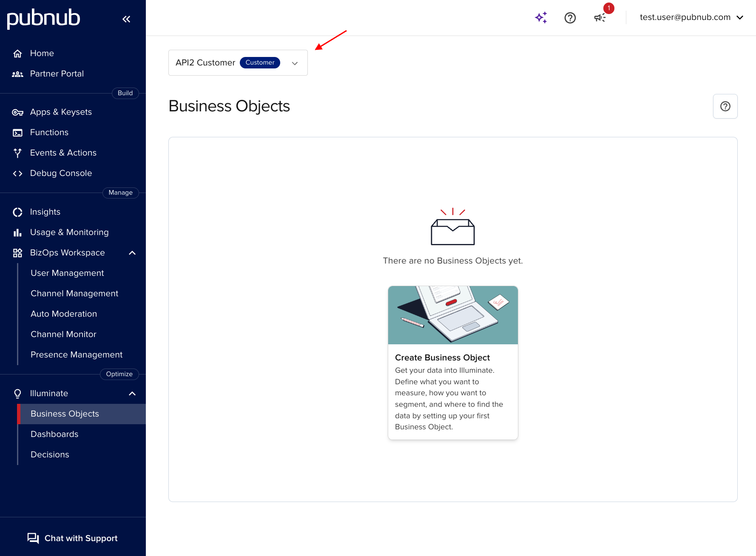The width and height of the screenshot is (756, 556).
Task: View Usage & Monitoring charts
Action: pos(69,232)
